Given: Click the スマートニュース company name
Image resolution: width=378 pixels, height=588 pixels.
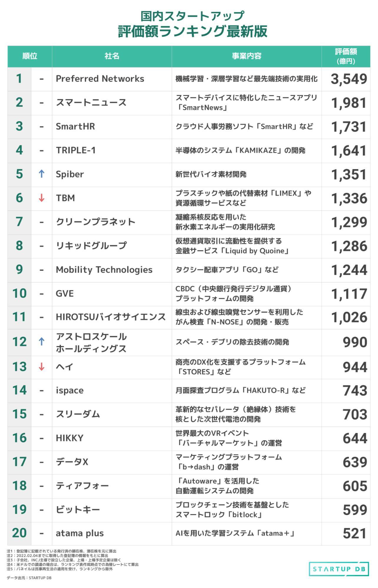Looking at the screenshot, I should click(x=91, y=103).
